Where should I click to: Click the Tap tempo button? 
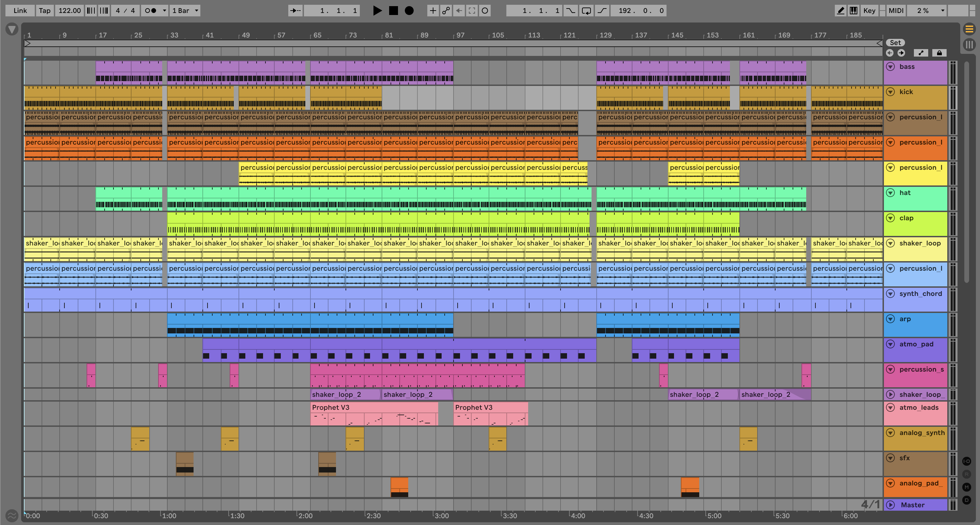(45, 11)
